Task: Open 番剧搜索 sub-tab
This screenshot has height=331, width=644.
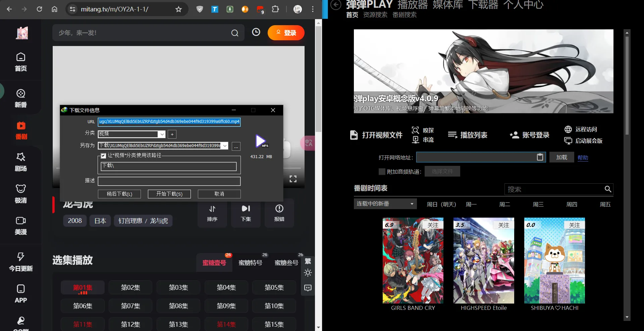Action: (x=405, y=15)
